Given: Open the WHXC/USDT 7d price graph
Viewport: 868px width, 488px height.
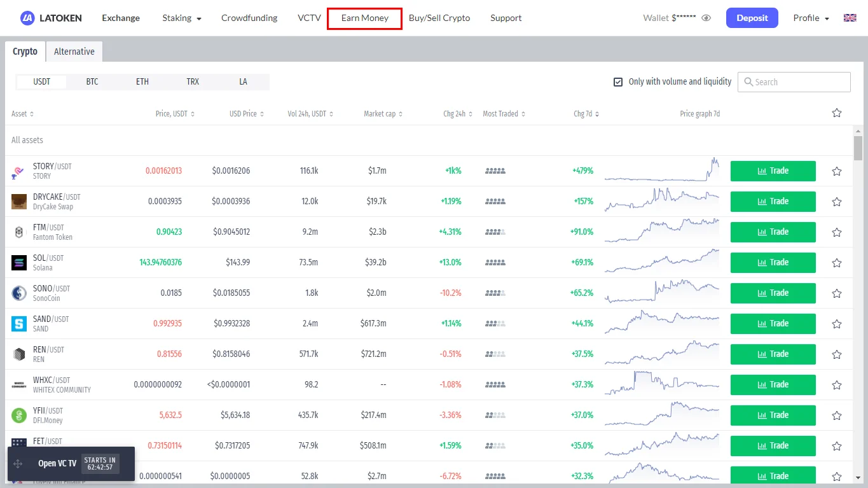Looking at the screenshot, I should (x=661, y=382).
